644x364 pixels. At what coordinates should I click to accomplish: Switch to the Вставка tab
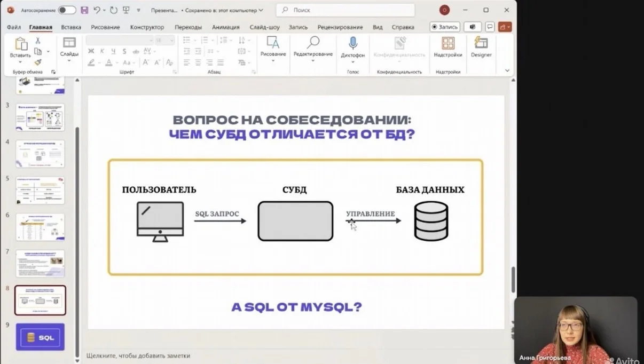point(71,27)
